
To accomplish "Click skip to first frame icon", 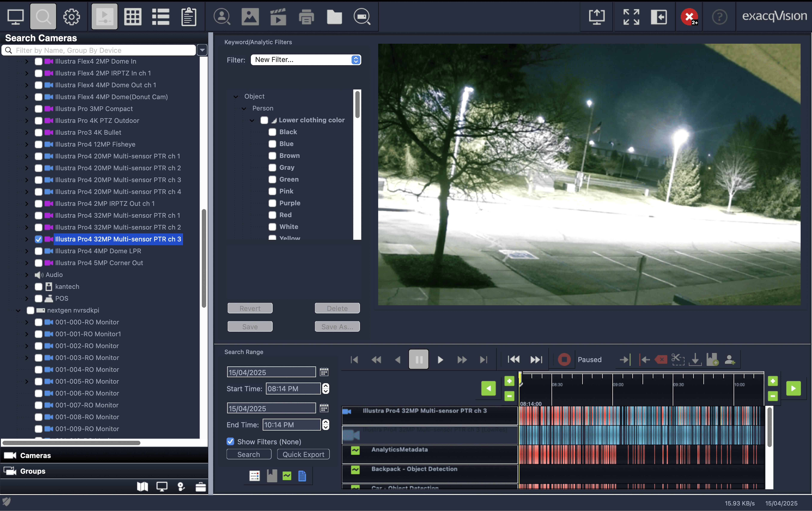I will coord(354,360).
